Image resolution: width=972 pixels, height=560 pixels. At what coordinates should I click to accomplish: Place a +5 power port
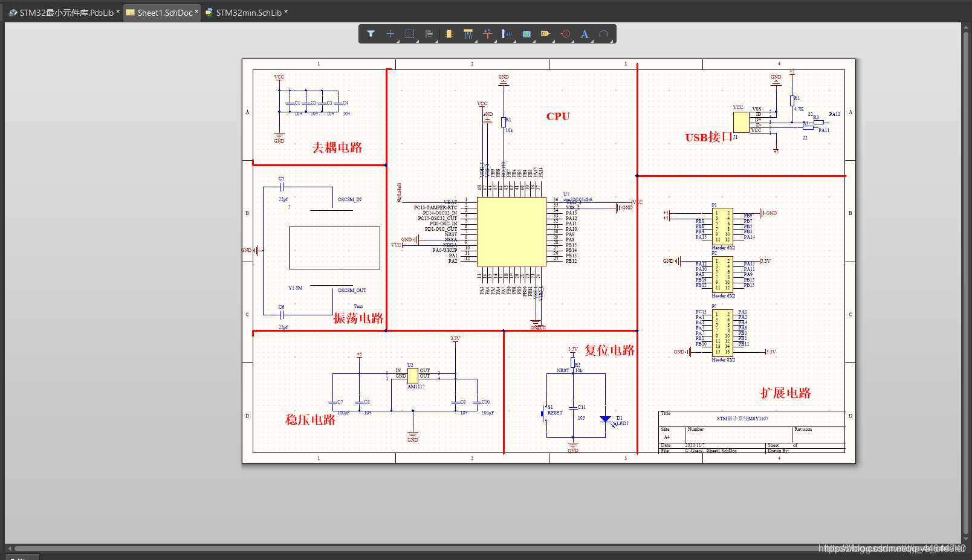tap(487, 34)
